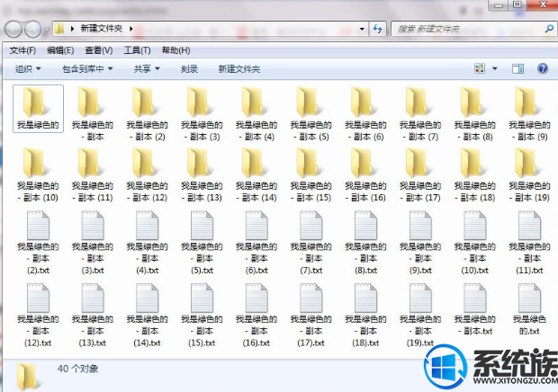Select folder 我是绿色的 - 副本 (14)
The image size is (558, 392).
(x=256, y=174)
